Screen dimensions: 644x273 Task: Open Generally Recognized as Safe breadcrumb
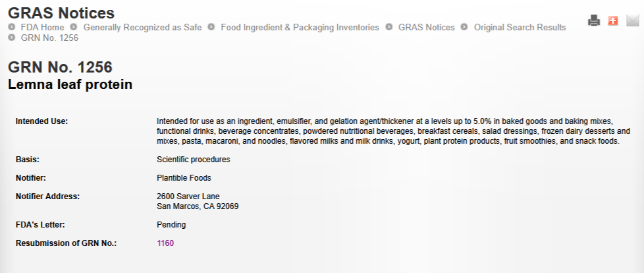pyautogui.click(x=142, y=28)
